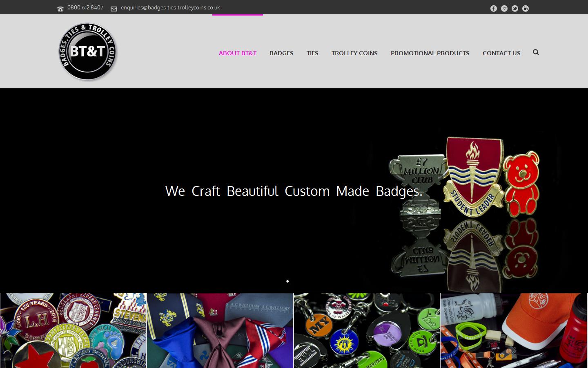Open the Google Plus social icon
The height and width of the screenshot is (368, 588).
coord(504,9)
